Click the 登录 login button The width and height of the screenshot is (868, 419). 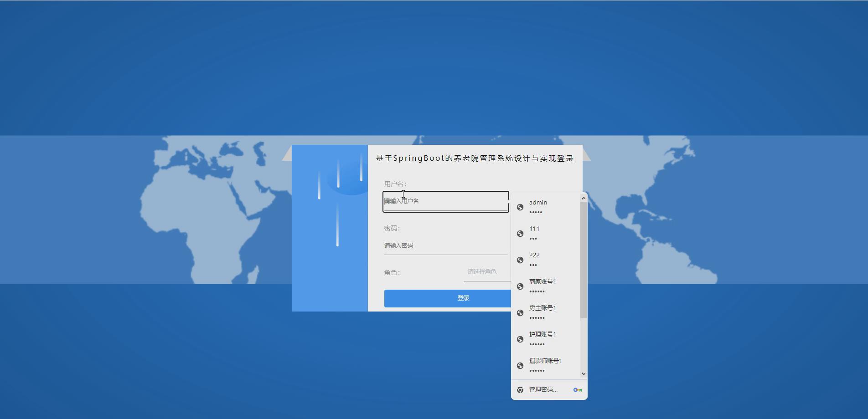pos(463,298)
